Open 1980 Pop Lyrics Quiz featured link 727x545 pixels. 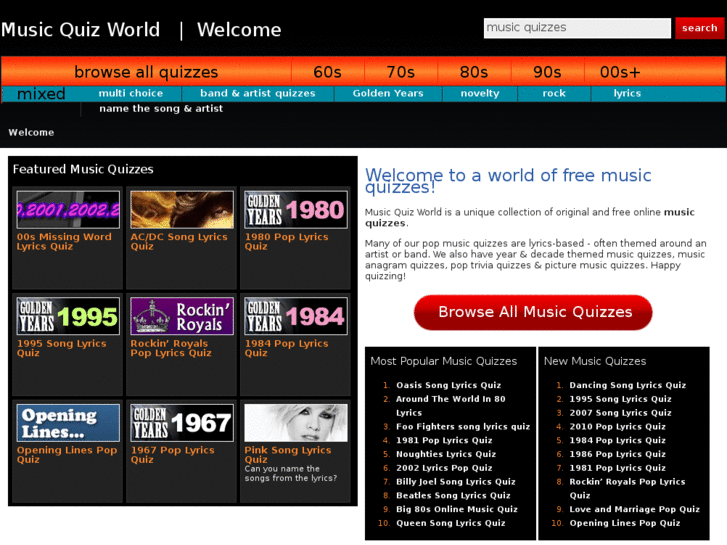287,241
